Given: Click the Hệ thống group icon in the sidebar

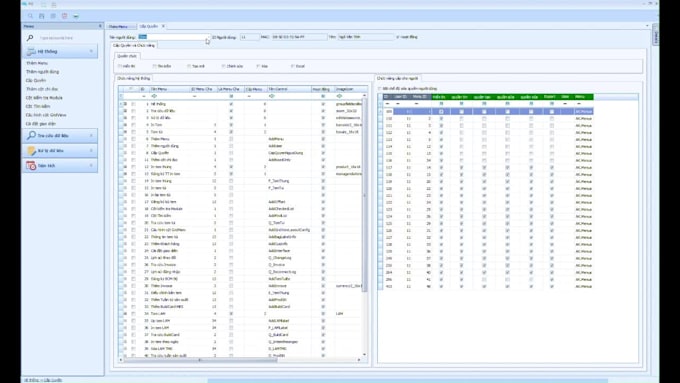Looking at the screenshot, I should [31, 51].
